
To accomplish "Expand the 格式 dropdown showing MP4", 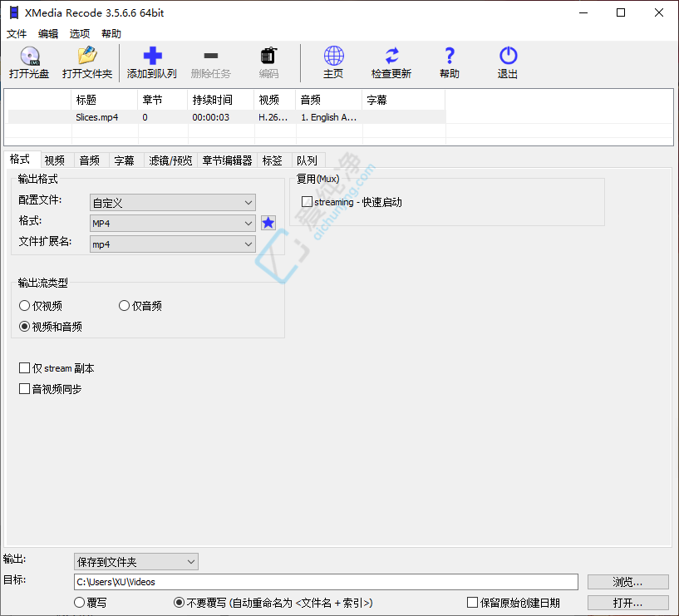I will pyautogui.click(x=173, y=223).
